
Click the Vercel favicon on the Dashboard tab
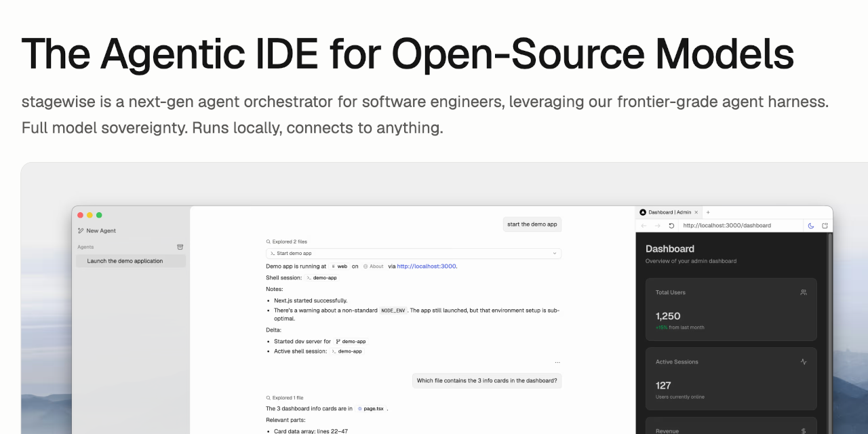point(643,212)
